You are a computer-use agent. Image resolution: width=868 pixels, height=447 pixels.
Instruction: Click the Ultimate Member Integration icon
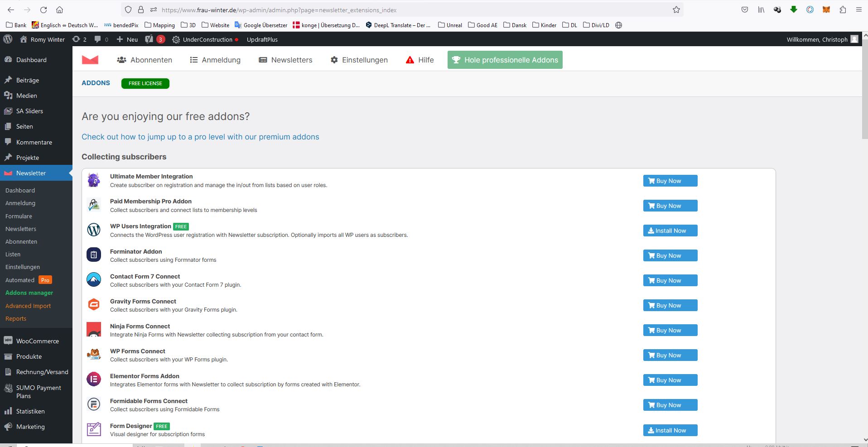(94, 180)
